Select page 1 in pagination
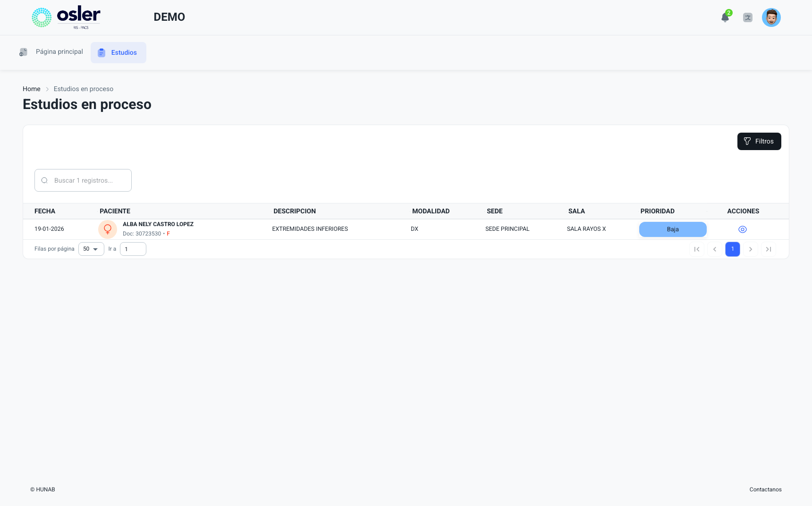Viewport: 812px width, 506px height. pos(733,249)
